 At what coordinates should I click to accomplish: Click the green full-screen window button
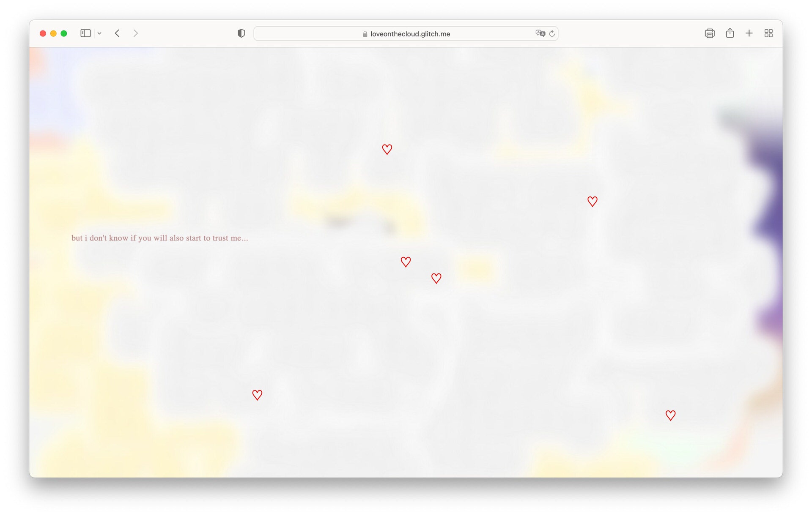[x=64, y=33]
